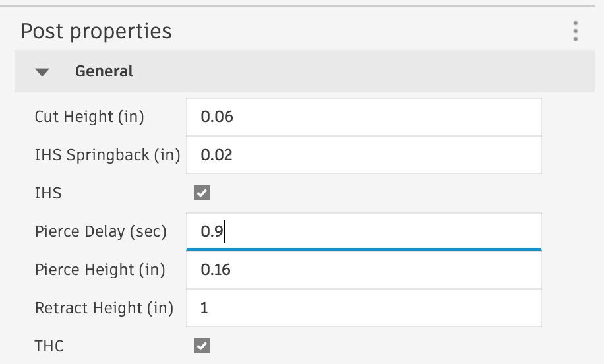The height and width of the screenshot is (364, 604).
Task: Collapse the General section triangle
Action: tap(43, 72)
